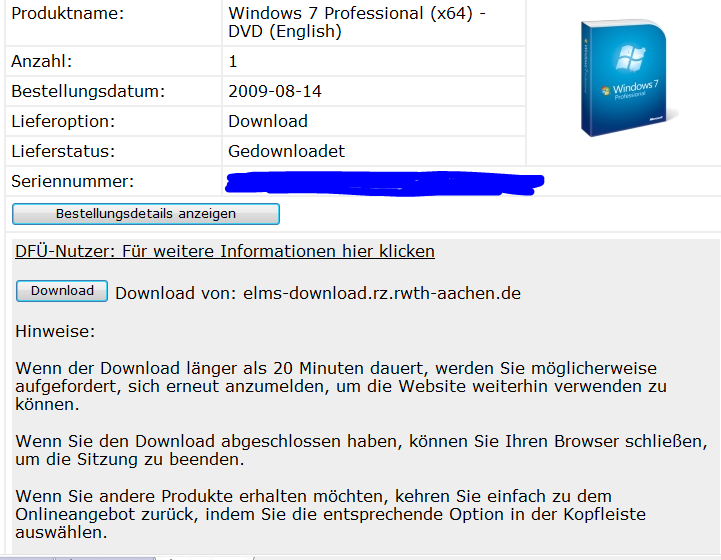Click the Microsoft logo on the product box
Screen dimensions: 721x560
point(657,117)
